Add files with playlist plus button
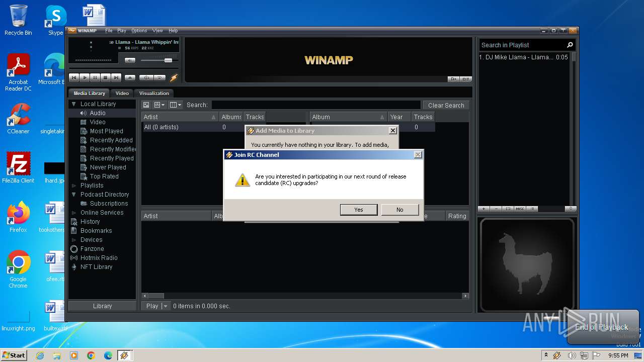 coord(484,209)
